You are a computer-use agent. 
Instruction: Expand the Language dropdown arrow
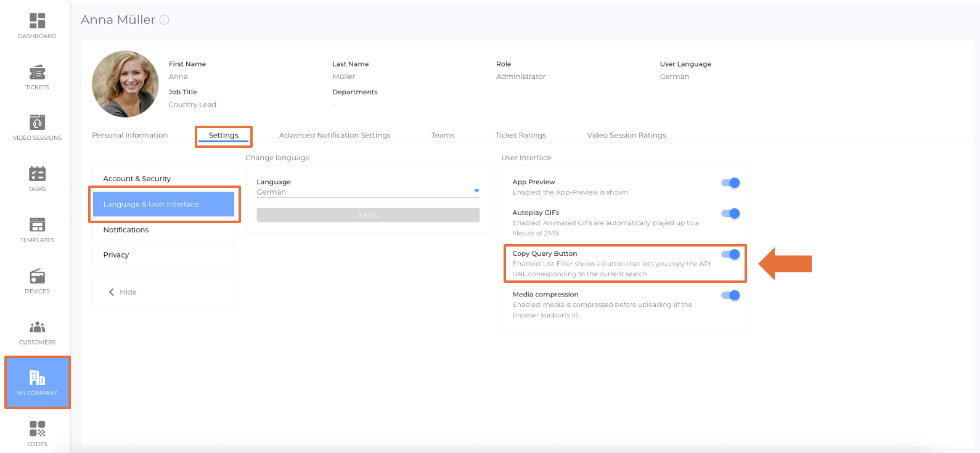(x=476, y=191)
